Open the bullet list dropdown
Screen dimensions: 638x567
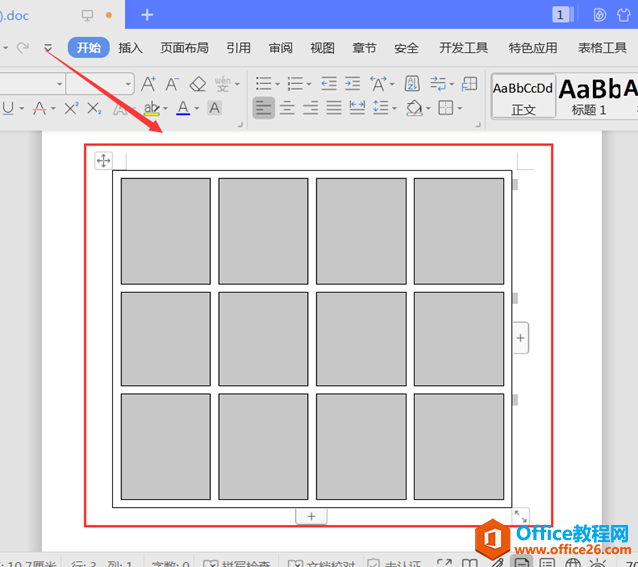(x=276, y=85)
